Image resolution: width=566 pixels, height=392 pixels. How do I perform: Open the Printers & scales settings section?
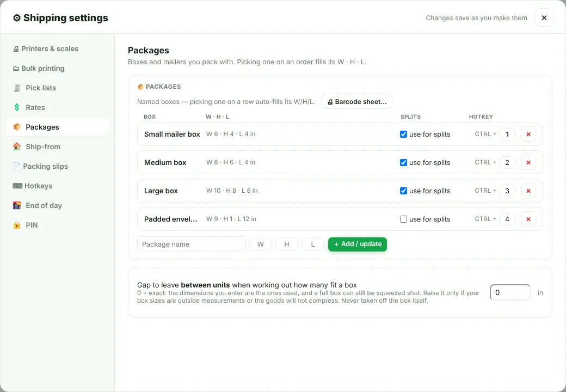pyautogui.click(x=57, y=49)
